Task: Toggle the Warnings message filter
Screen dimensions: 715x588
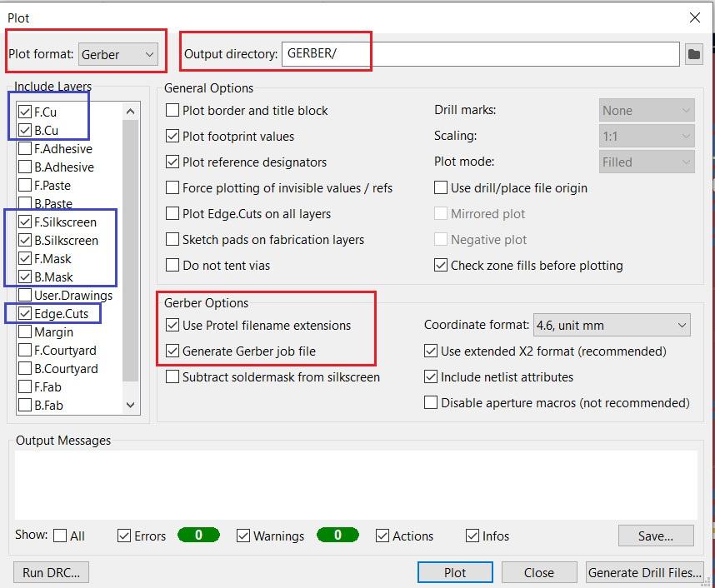Action: coord(243,536)
